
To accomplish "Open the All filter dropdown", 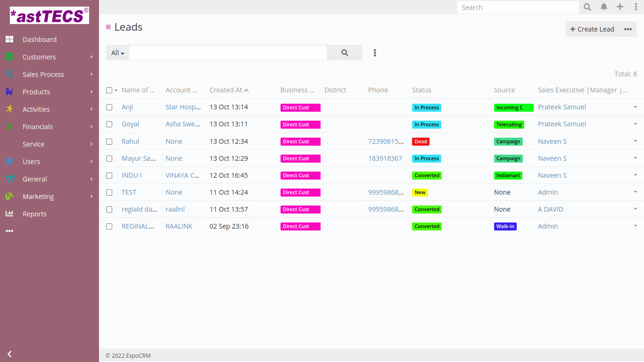I will (x=117, y=53).
